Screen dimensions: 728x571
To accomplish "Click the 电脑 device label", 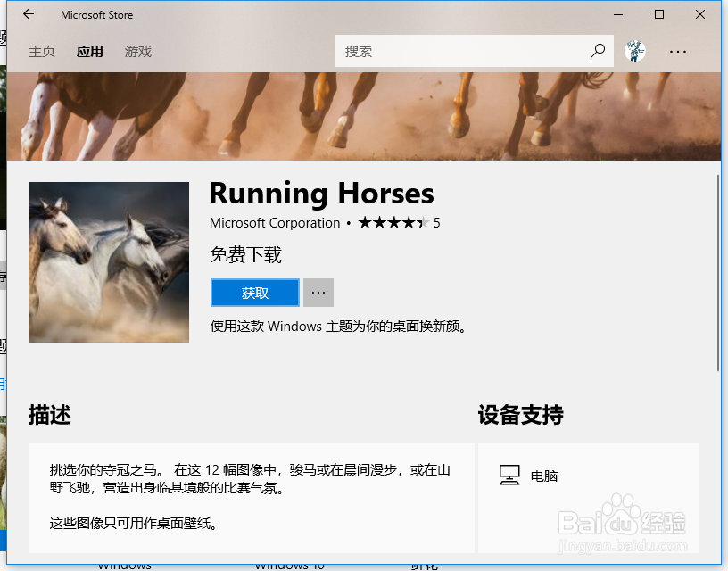I will tap(544, 476).
